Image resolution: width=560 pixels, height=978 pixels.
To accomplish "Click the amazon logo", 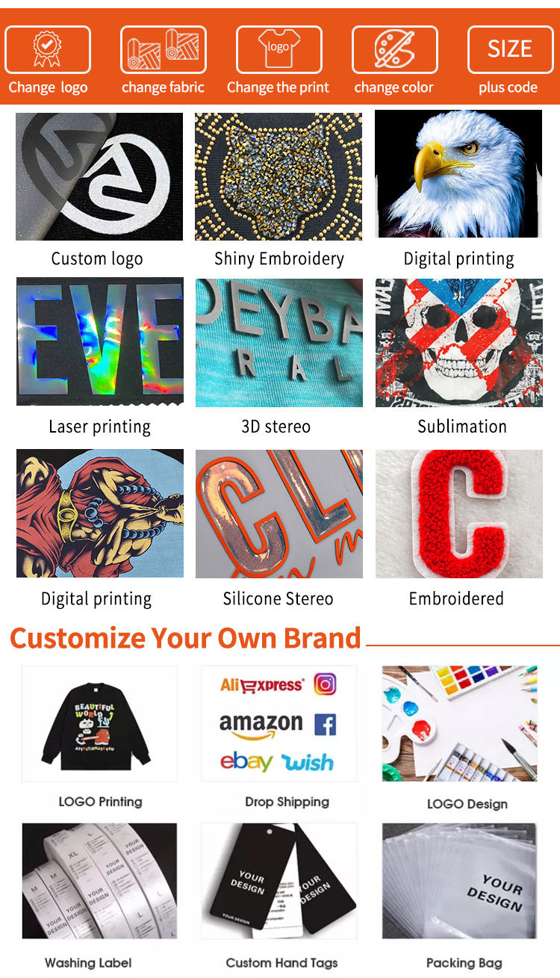I will click(261, 725).
